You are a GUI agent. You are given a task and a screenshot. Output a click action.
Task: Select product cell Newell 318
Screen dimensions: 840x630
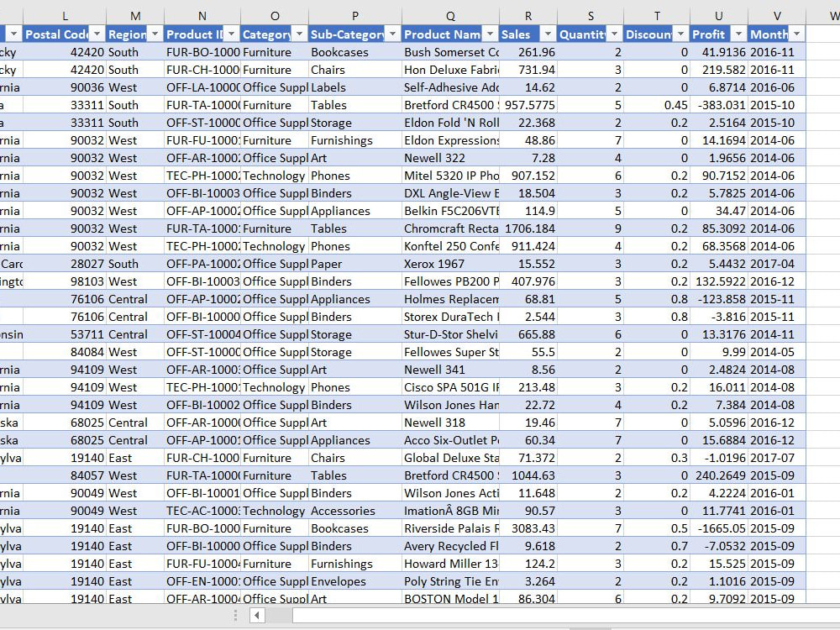point(450,423)
